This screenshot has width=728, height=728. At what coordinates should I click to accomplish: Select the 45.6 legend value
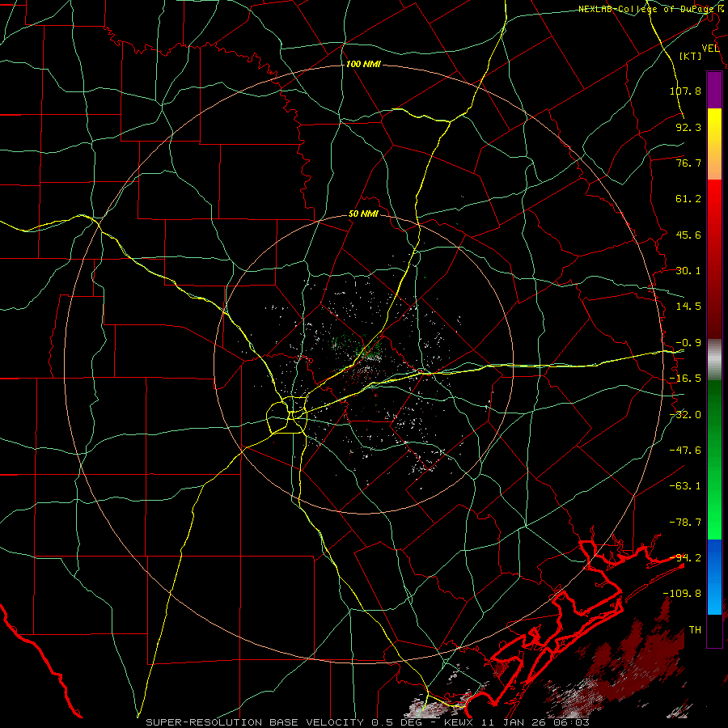coord(688,235)
